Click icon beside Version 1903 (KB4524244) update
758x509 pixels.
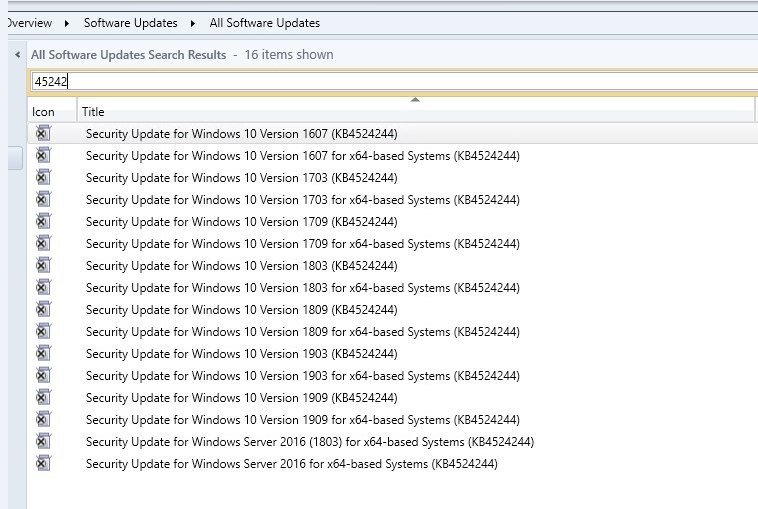(43, 353)
